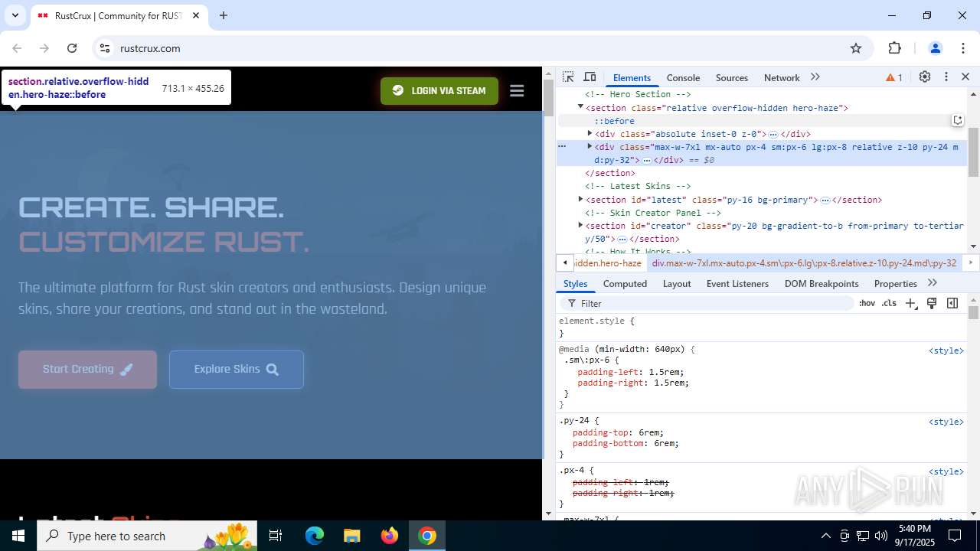Show more sidebar tabs after Properties
This screenshot has height=551, width=980.
pos(932,283)
